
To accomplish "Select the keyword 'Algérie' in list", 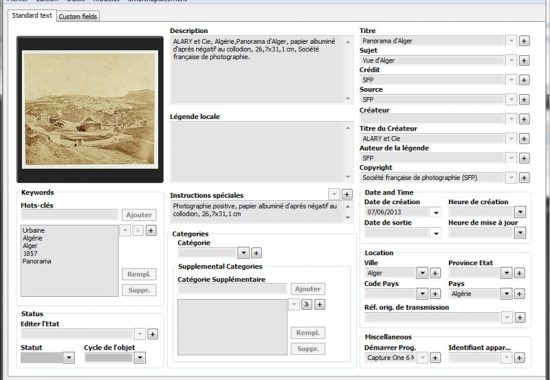I will (x=32, y=238).
